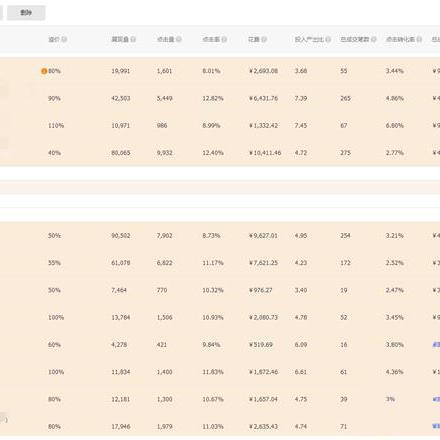Open help icon beside 溢价 header
Screen dimensions: 440x440
(x=64, y=39)
